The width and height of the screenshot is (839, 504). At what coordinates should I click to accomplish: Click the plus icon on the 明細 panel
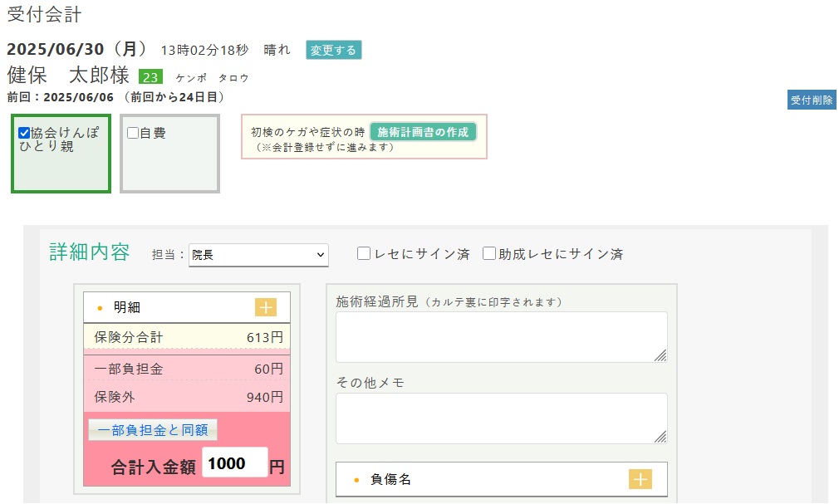click(266, 306)
